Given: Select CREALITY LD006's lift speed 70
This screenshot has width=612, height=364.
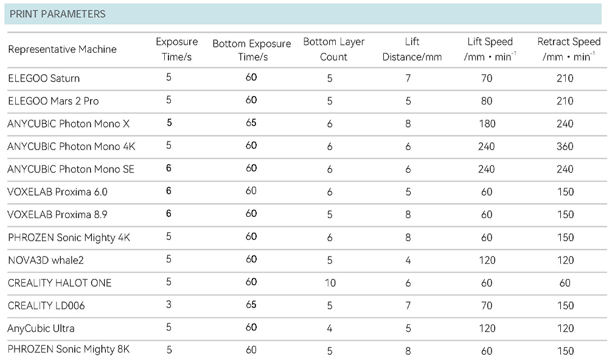Looking at the screenshot, I should coord(487,305).
